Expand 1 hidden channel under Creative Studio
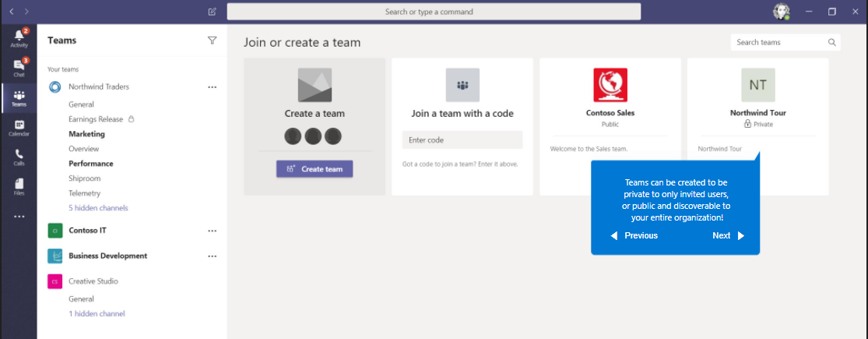Image resolution: width=868 pixels, height=339 pixels. pyautogui.click(x=97, y=313)
